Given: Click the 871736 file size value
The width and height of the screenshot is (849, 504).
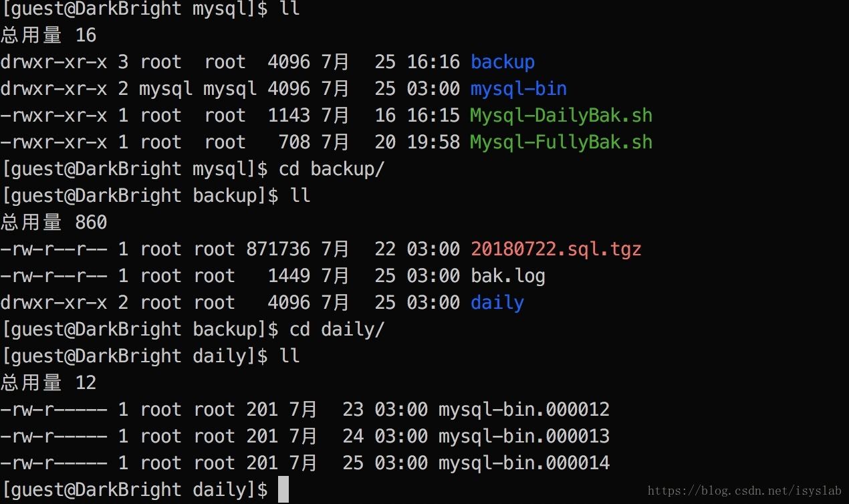Looking at the screenshot, I should (277, 249).
